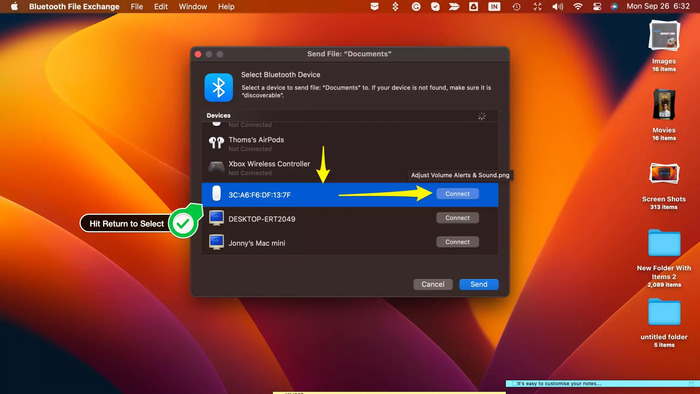Viewport: 700px width, 394px height.
Task: Open the Wi-Fi status menu
Action: pyautogui.click(x=578, y=7)
